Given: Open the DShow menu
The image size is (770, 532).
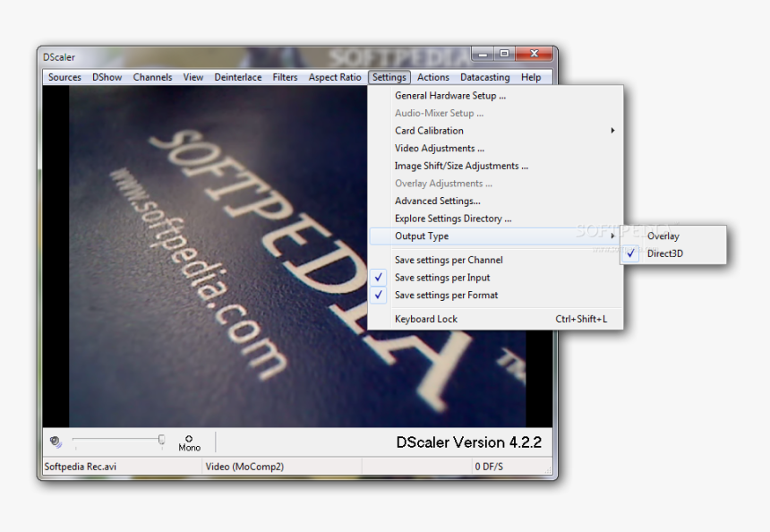Looking at the screenshot, I should (x=107, y=77).
